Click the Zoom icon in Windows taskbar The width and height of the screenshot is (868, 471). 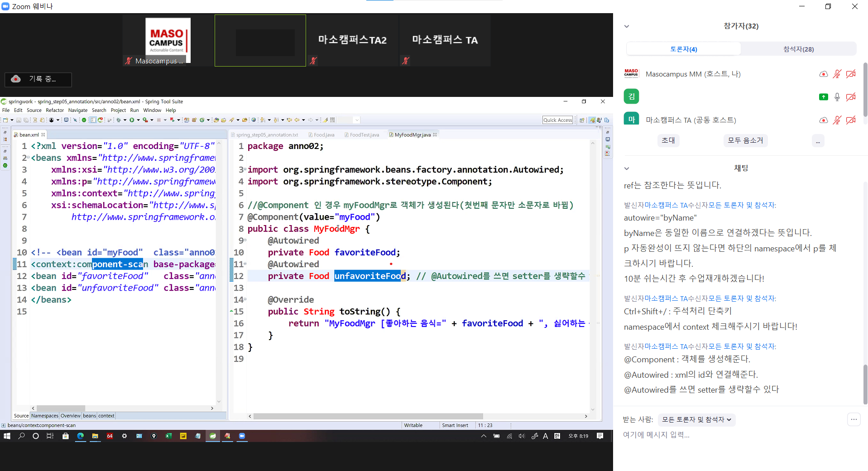pyautogui.click(x=242, y=436)
